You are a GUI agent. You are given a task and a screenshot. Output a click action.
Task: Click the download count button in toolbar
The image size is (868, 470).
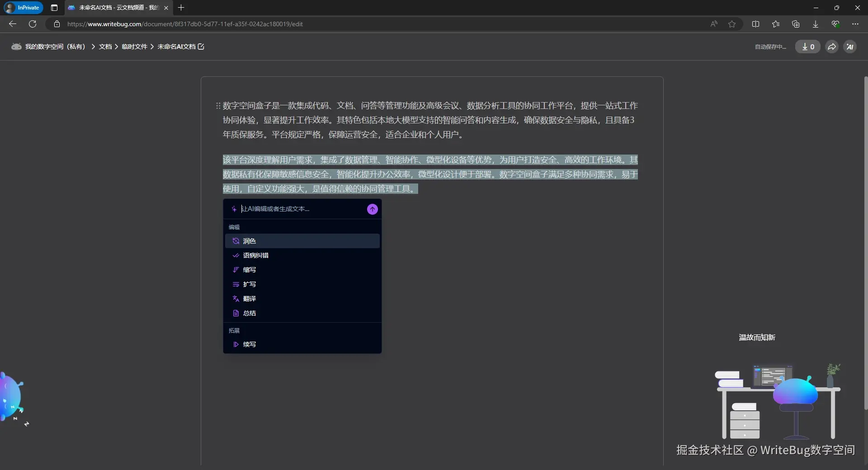click(807, 47)
